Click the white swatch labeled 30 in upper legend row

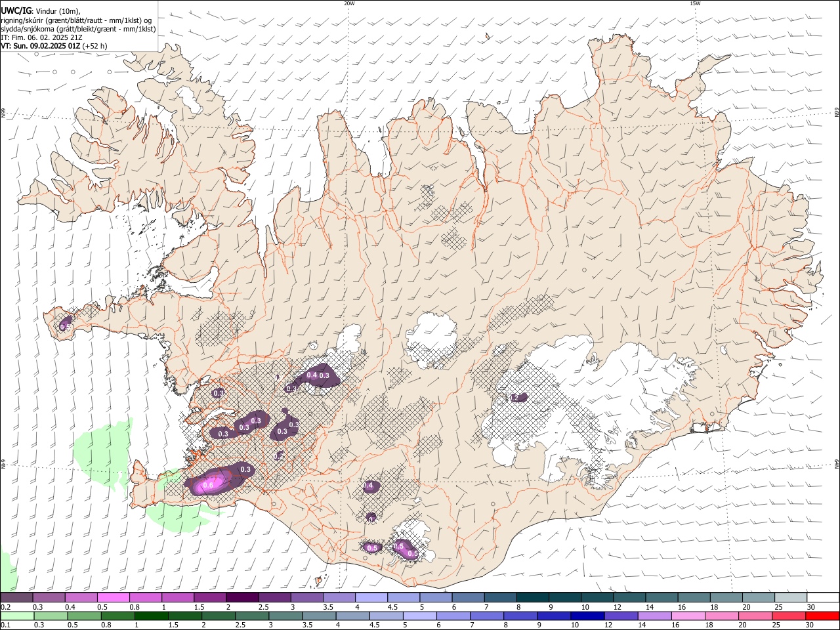click(824, 598)
